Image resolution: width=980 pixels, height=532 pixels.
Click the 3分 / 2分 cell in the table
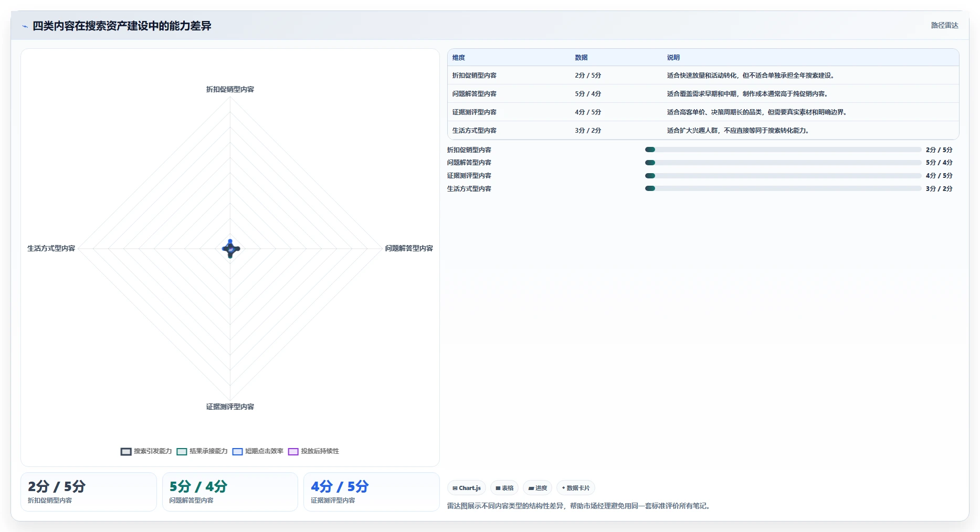point(588,131)
